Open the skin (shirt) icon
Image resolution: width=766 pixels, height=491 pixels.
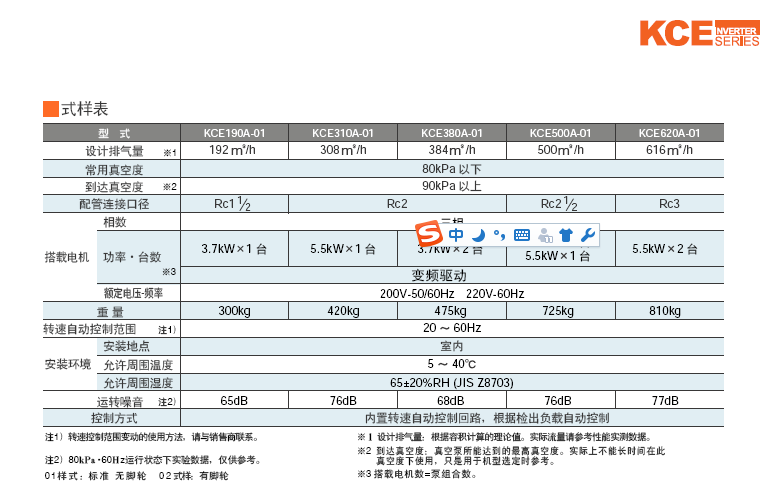(566, 236)
